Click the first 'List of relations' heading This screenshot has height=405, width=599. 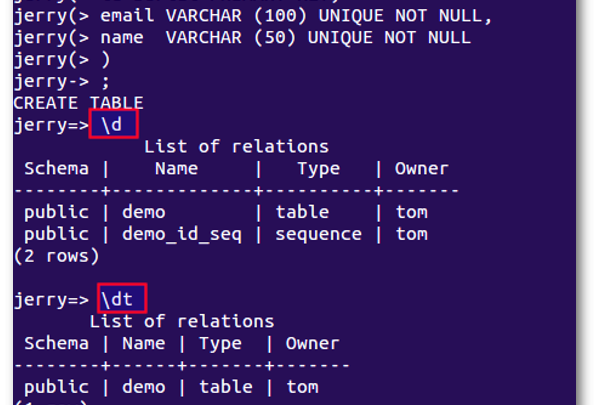(236, 147)
